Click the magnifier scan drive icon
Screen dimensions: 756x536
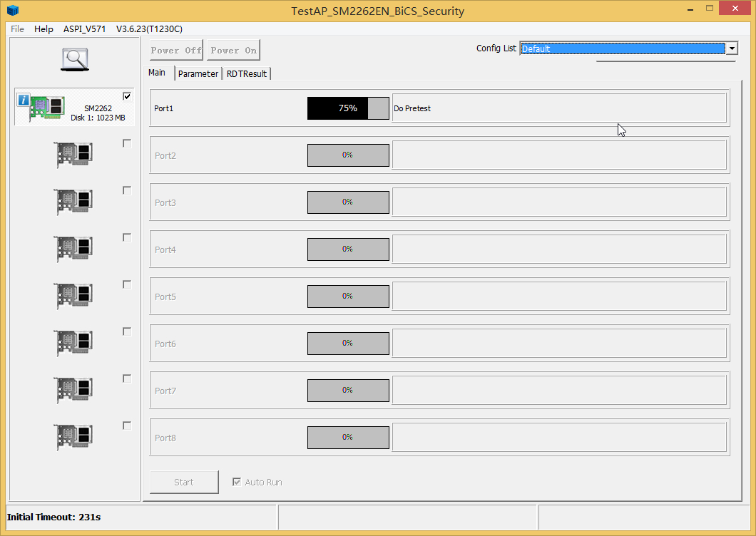click(x=74, y=59)
